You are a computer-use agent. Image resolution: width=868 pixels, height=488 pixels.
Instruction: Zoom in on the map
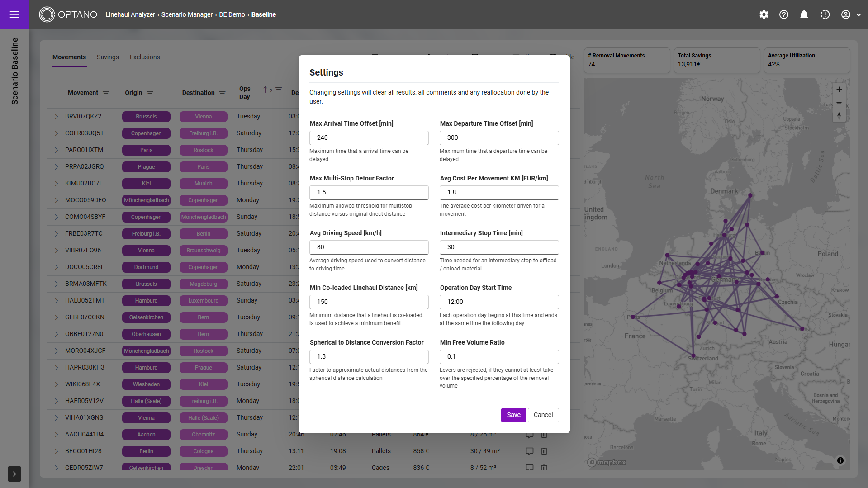(839, 90)
